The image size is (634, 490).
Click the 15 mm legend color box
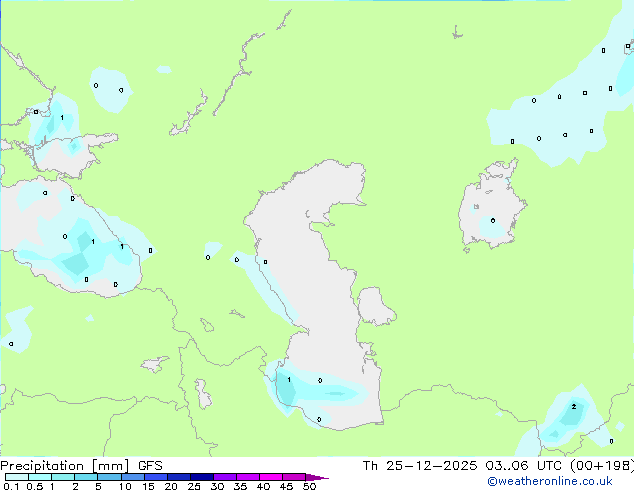[x=155, y=477]
